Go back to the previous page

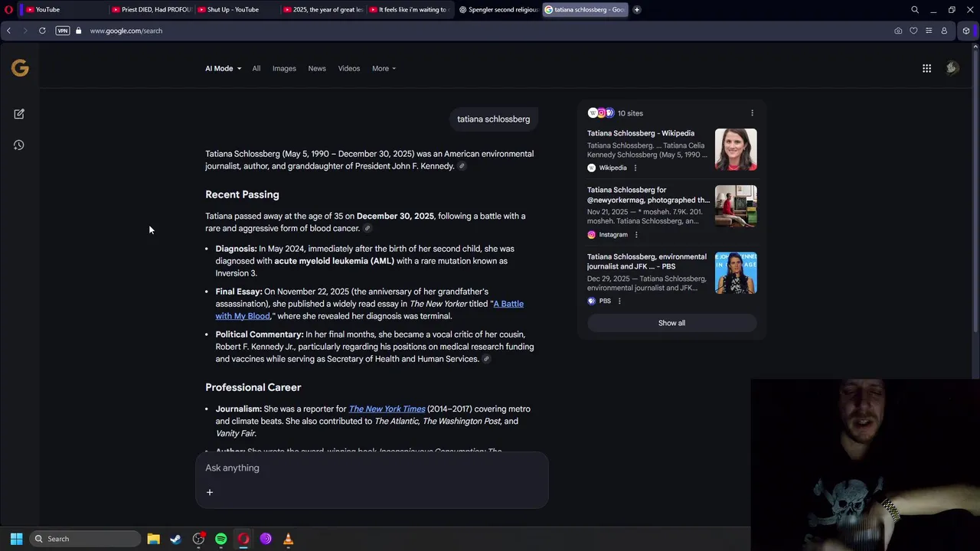pos(8,31)
